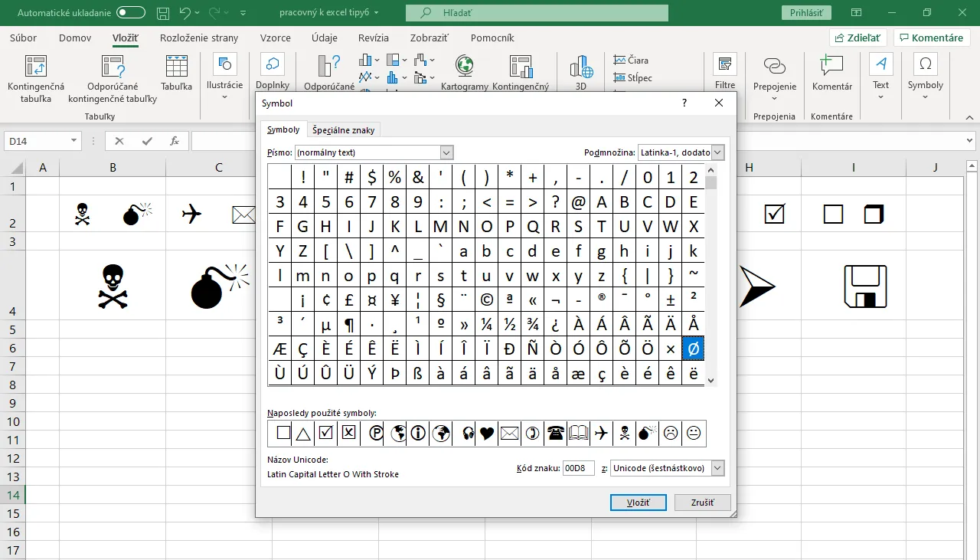
Task: Select the ß sharp s symbol
Action: (x=418, y=374)
